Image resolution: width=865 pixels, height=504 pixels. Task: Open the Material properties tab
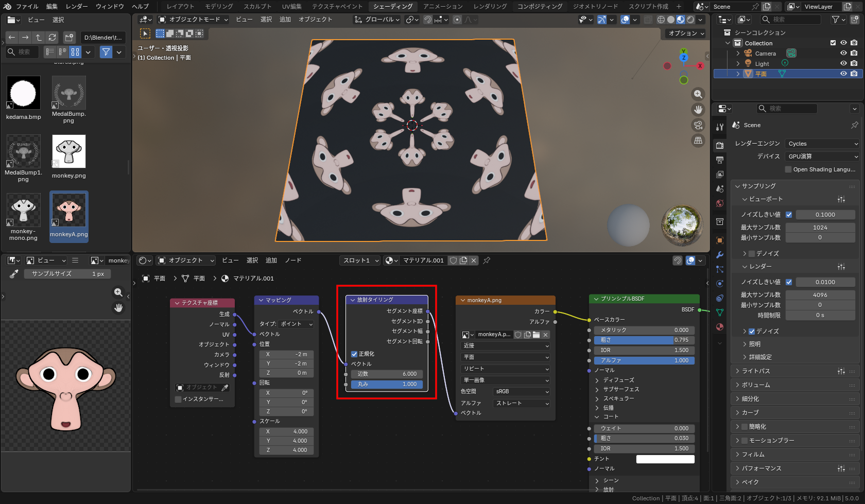coord(720,327)
